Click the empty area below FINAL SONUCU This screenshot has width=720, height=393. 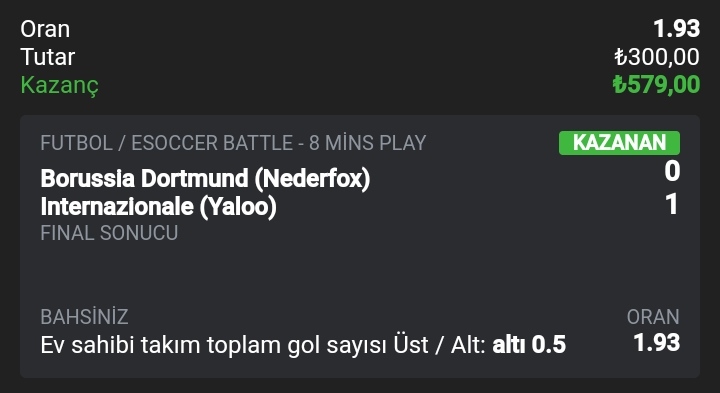tap(360, 273)
